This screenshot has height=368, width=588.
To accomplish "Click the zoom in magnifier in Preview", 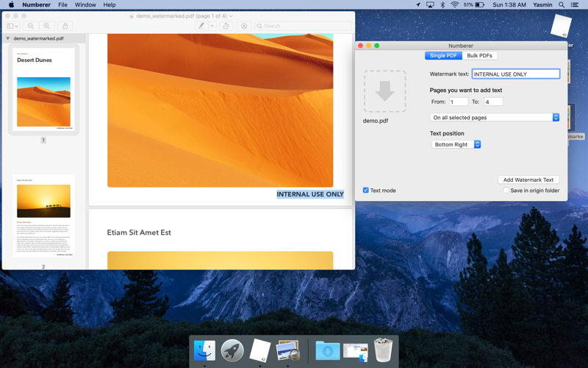I will point(47,26).
